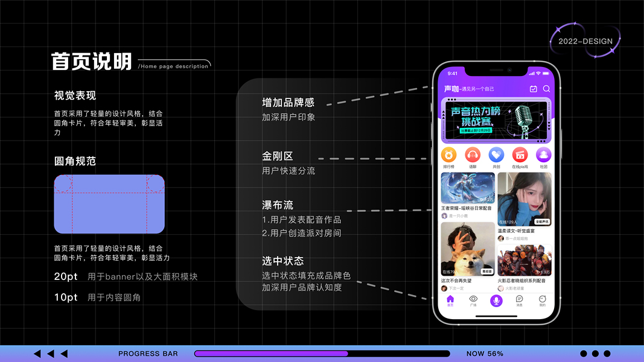Click the home indicator bar on phone
This screenshot has height=362, width=644.
click(496, 316)
